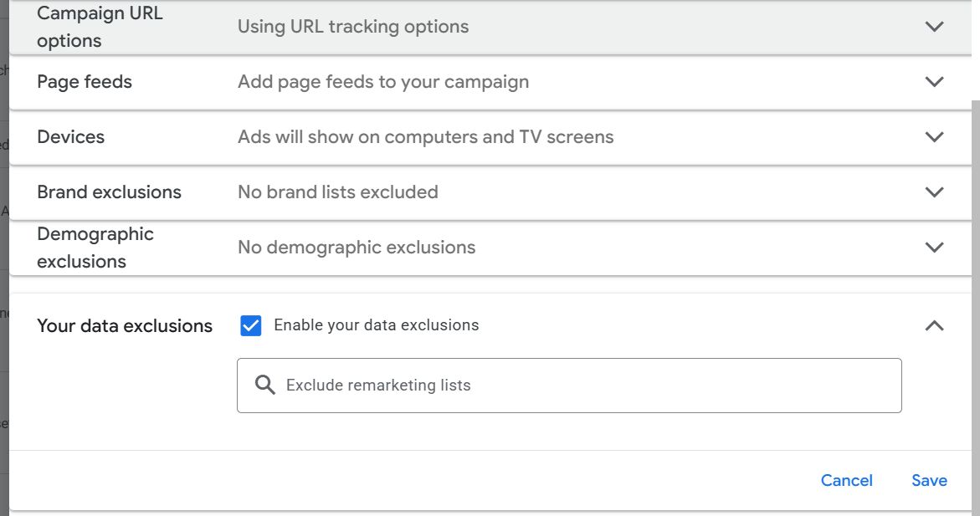Viewport: 980px width, 516px height.
Task: Collapse the Your data exclusions section
Action: click(934, 325)
